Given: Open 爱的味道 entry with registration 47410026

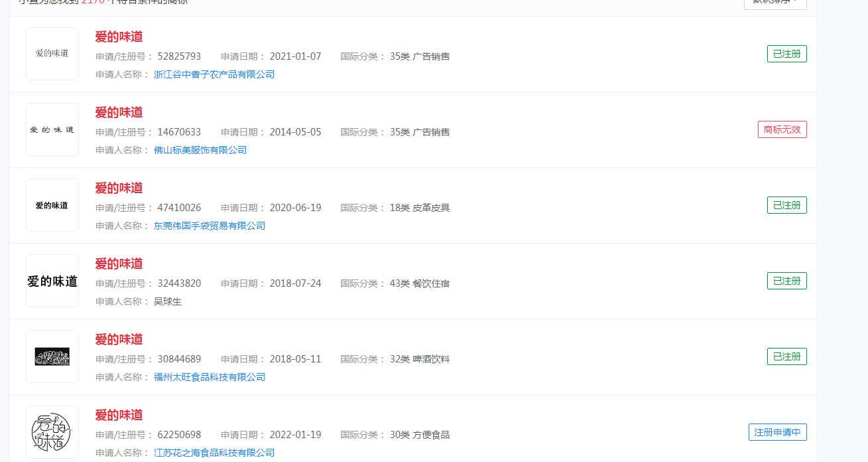Looking at the screenshot, I should pos(119,188).
